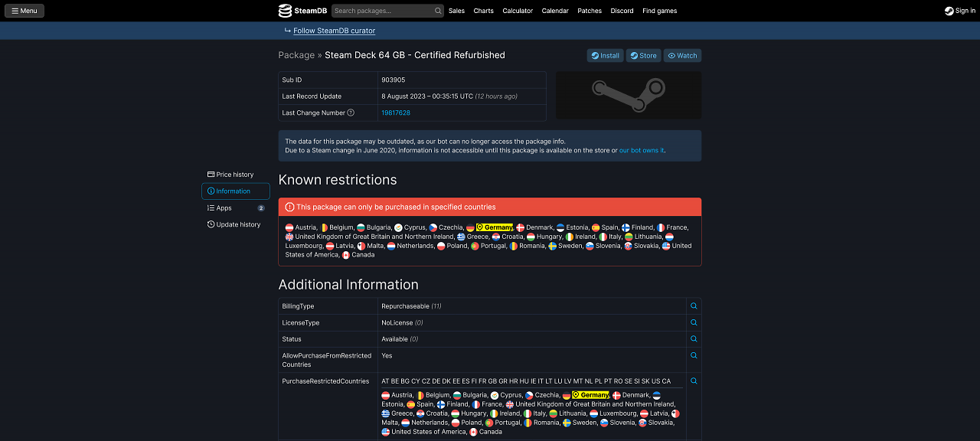Click the search icon in BillingType row
The height and width of the screenshot is (441, 980).
point(694,306)
